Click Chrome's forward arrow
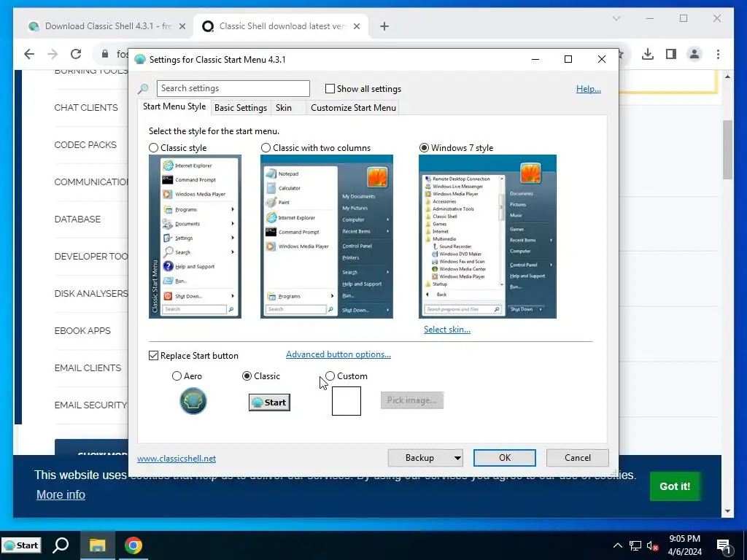Screen dimensions: 747x560 (x=53, y=54)
